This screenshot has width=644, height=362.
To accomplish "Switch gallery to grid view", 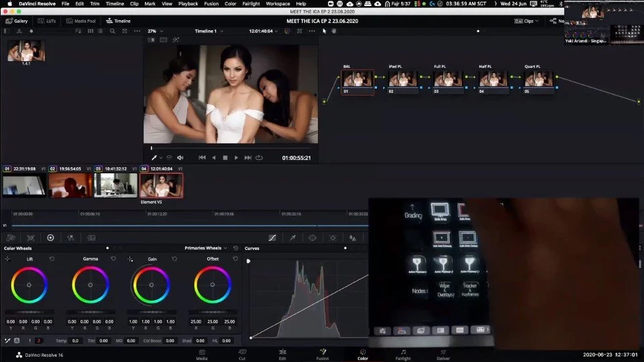I will 91,31.
